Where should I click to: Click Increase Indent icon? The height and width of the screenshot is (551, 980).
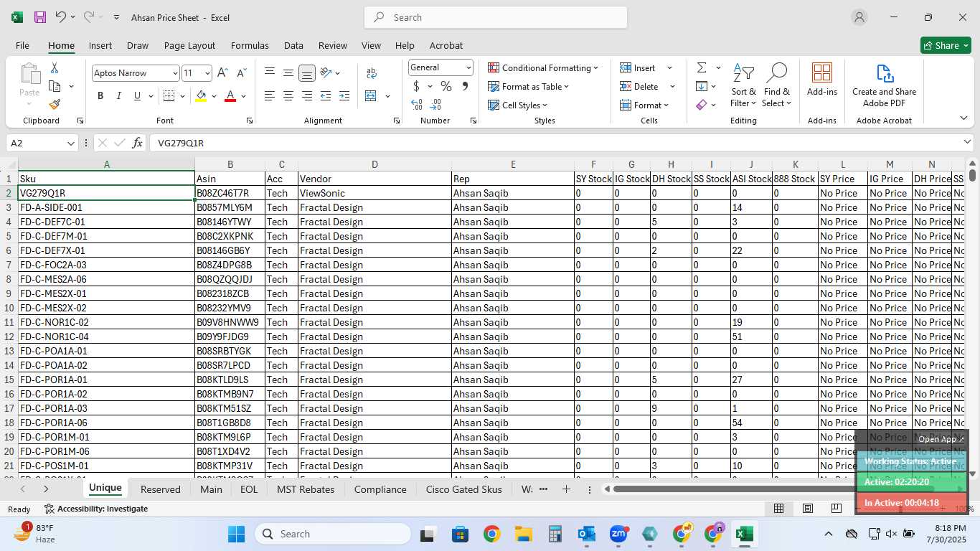coord(344,96)
